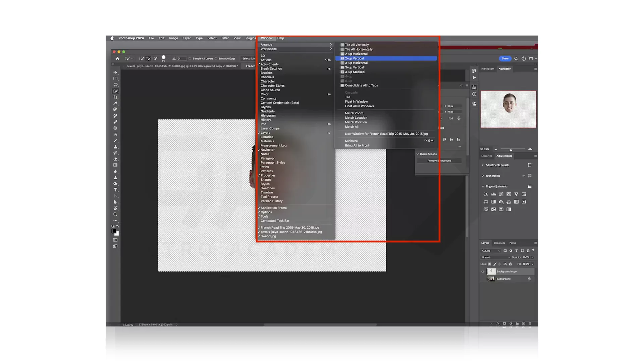Switch to the Libraries tab
This screenshot has width=644, height=362.
(487, 156)
